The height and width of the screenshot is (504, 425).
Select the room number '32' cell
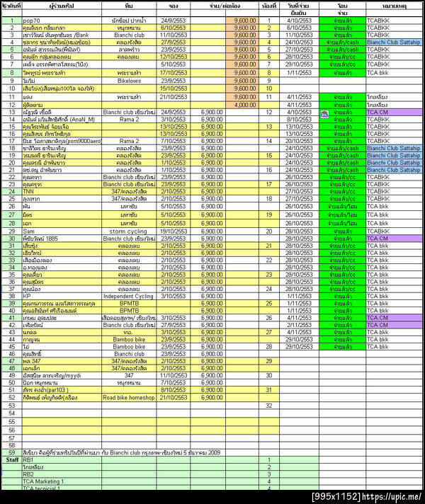click(269, 406)
